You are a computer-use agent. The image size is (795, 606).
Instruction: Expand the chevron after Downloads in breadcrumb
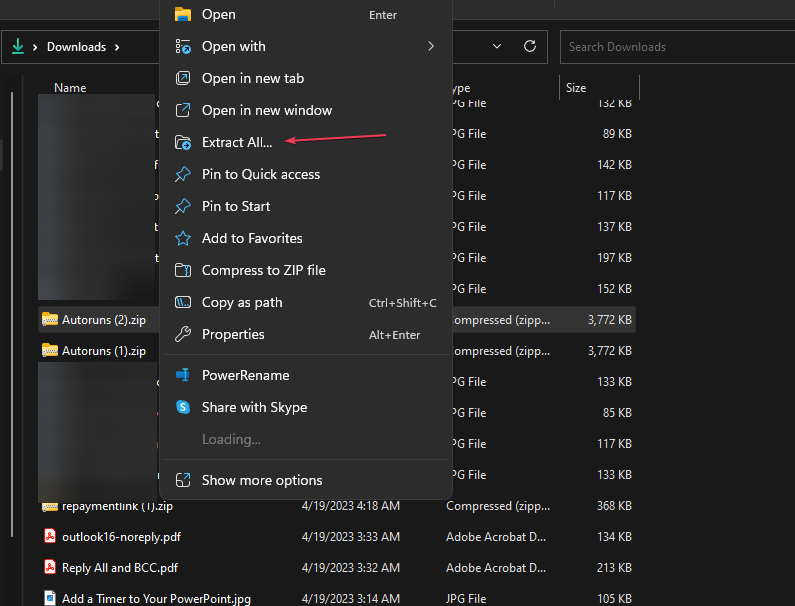coord(117,47)
